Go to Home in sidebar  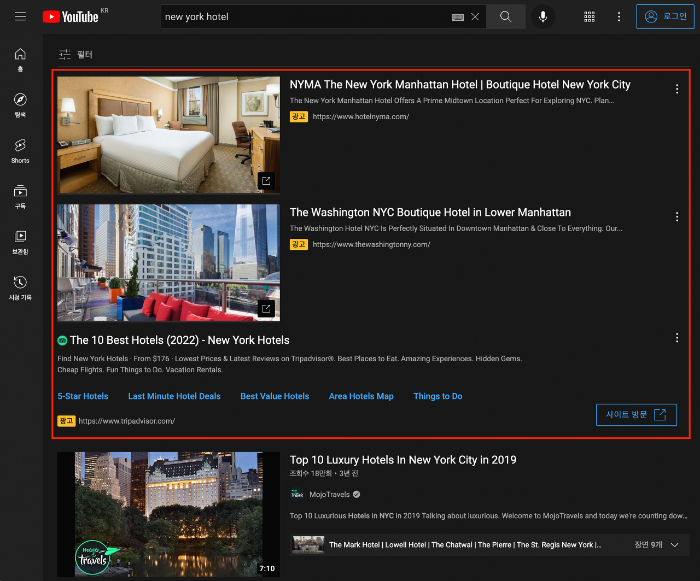[20, 60]
